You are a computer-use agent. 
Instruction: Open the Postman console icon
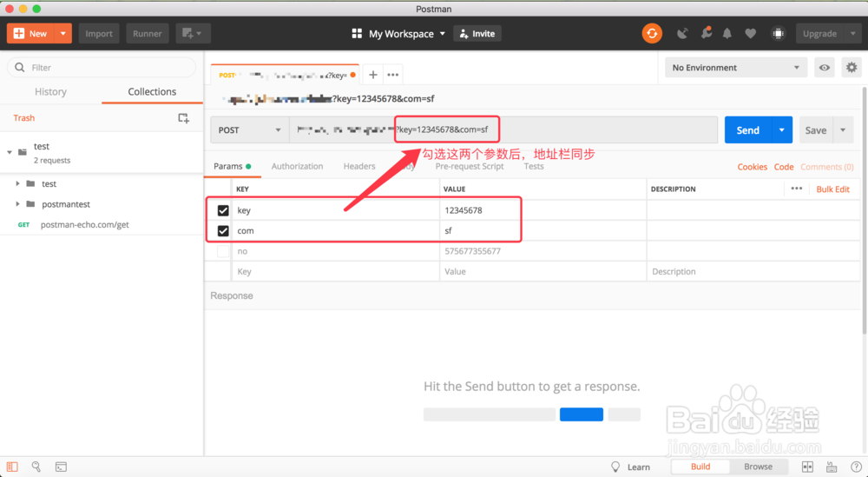click(61, 467)
